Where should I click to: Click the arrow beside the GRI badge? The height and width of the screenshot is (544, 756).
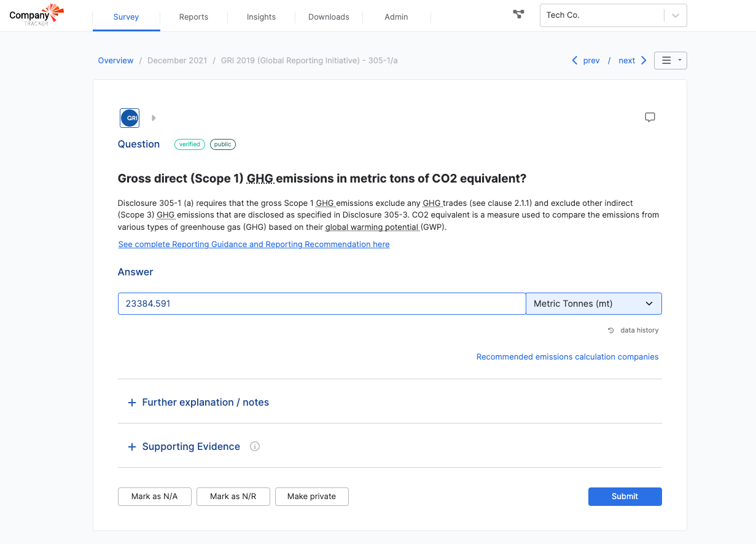coord(154,118)
